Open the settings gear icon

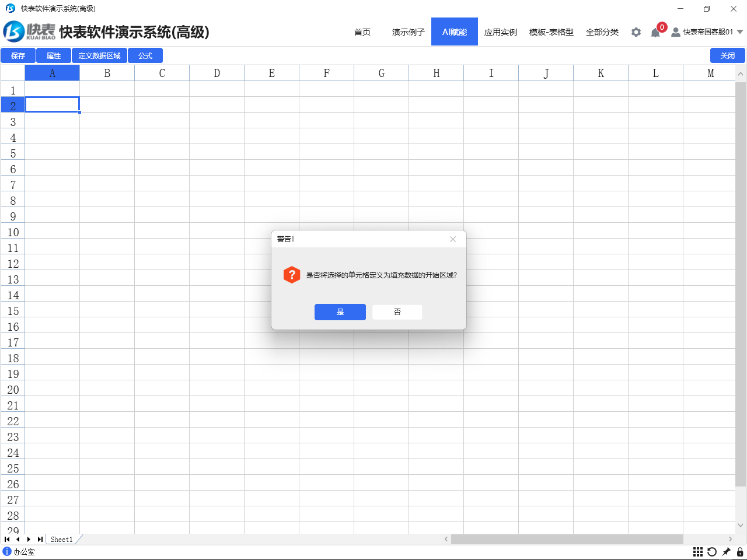pos(636,32)
